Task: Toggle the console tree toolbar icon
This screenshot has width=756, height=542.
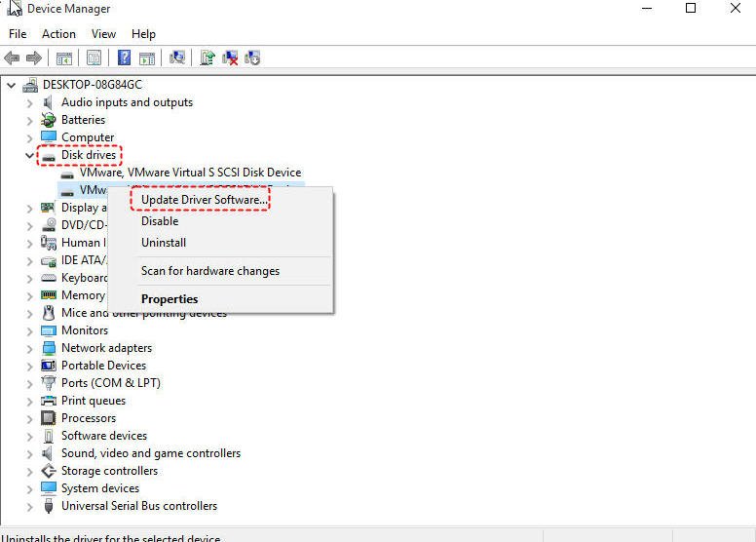Action: coord(64,58)
